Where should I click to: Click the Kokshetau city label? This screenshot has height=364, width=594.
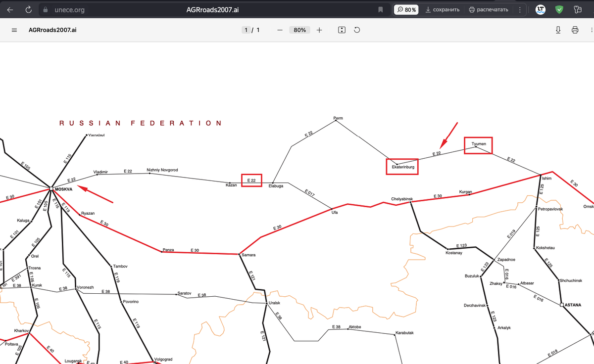click(x=545, y=248)
